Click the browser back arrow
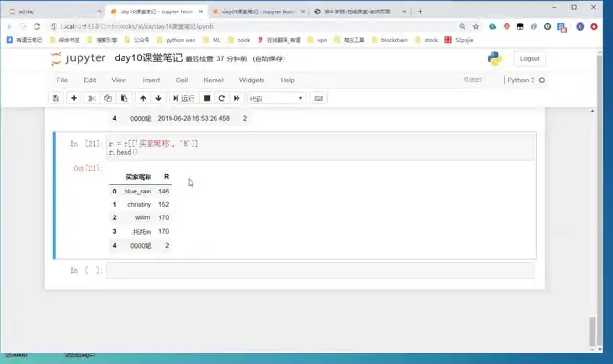This screenshot has height=364, width=613. [x=10, y=26]
